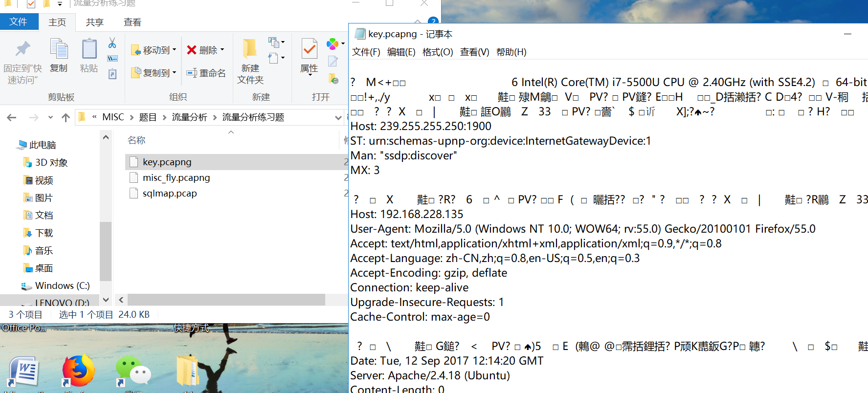Open Notepad File (文件(F)) menu

tap(366, 52)
